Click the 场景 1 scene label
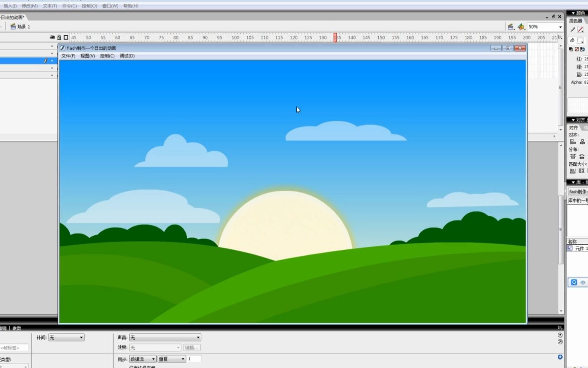 23,27
